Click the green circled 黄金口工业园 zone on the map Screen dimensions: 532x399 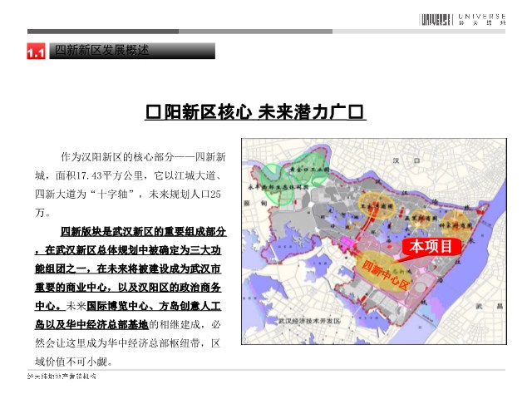pos(310,170)
